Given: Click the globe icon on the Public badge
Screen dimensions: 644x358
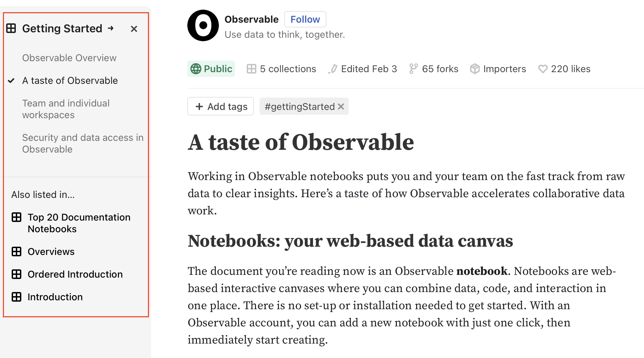Looking at the screenshot, I should pyautogui.click(x=196, y=69).
